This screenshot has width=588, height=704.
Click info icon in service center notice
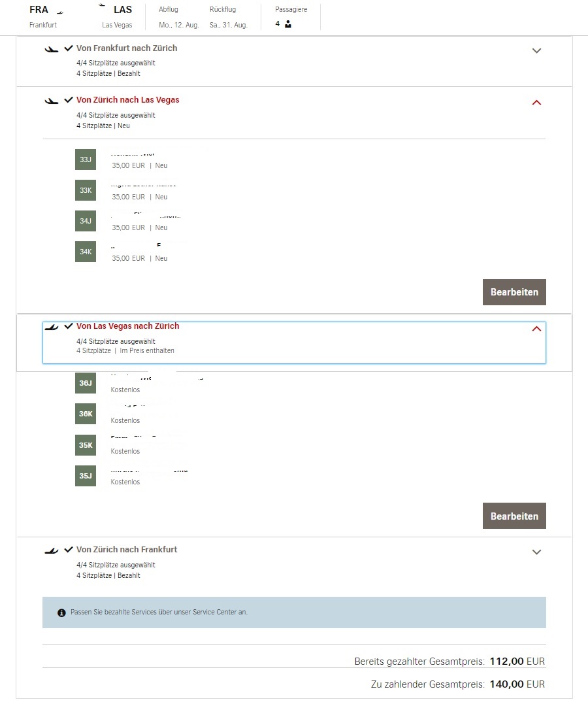(x=61, y=612)
